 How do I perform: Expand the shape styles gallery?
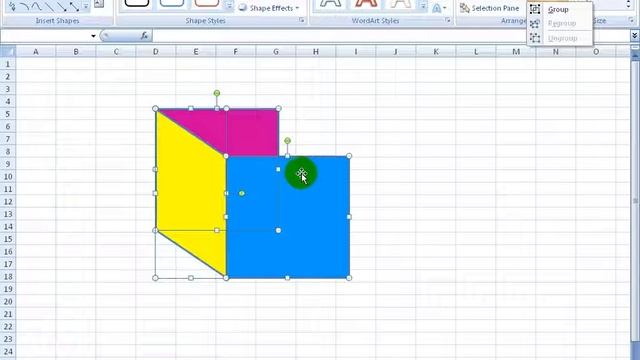click(x=229, y=5)
